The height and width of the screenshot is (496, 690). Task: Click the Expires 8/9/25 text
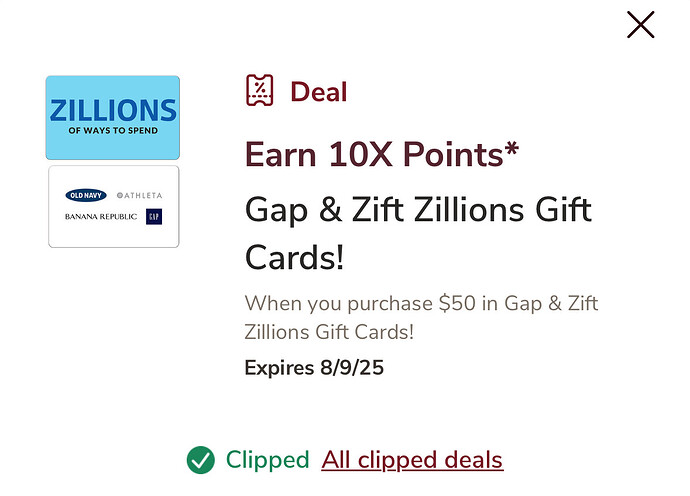point(314,367)
